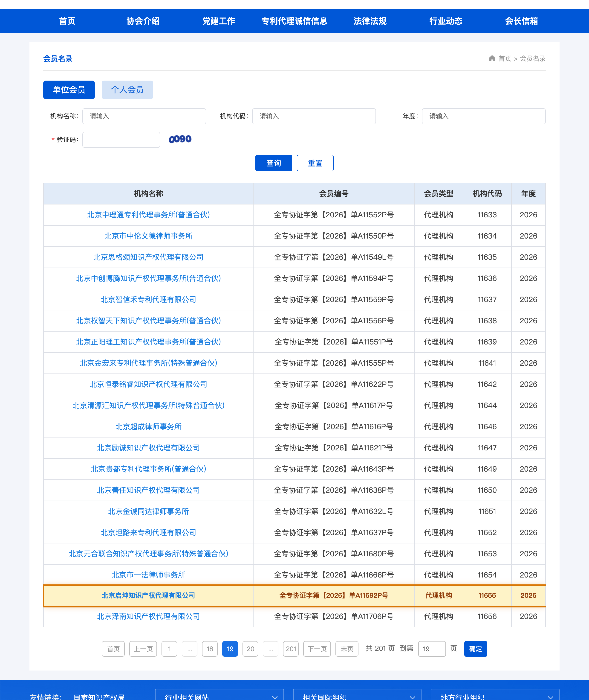This screenshot has width=589, height=700.
Task: Open the 会长信箱 navigation item
Action: point(521,21)
